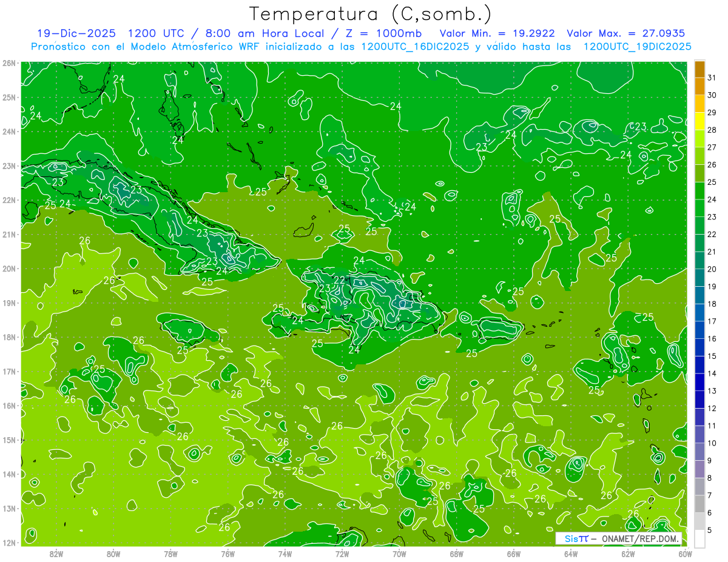This screenshot has height=562, width=728.
Task: Click the "12N" latitude axis label
Action: coord(9,543)
